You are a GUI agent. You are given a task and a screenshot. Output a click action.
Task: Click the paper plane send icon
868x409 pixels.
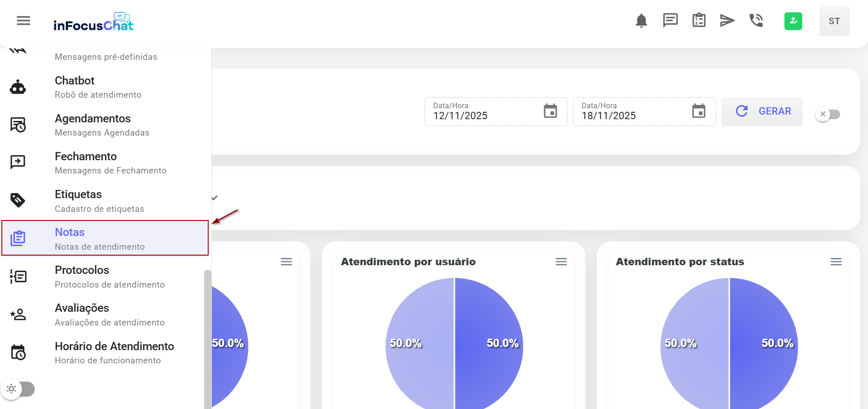point(727,21)
